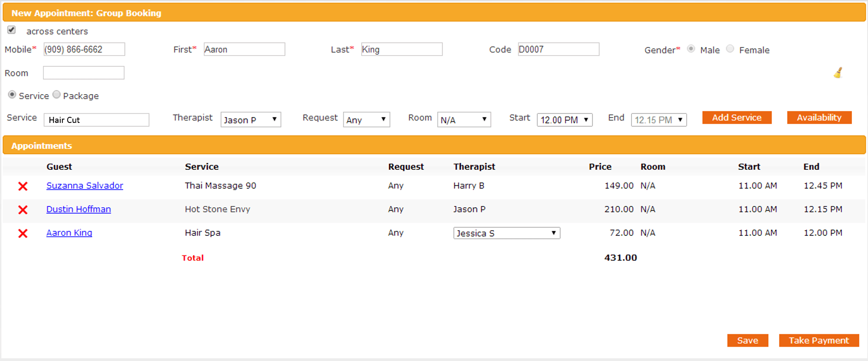
Task: Click the Take Payment button
Action: pos(819,341)
